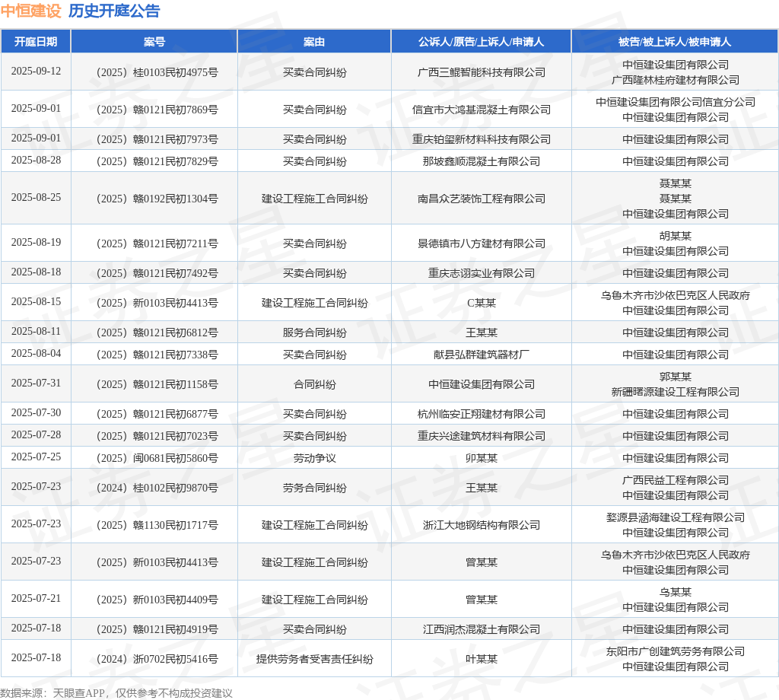Click defendant 乌某某
Viewport: 779px width, 700px height.
(676, 592)
